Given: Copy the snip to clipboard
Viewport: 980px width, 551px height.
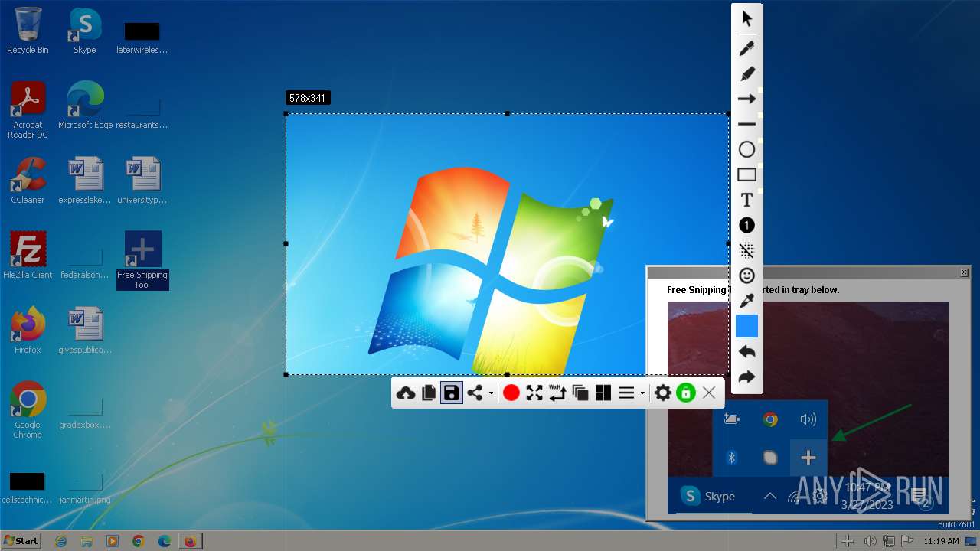Looking at the screenshot, I should [429, 393].
